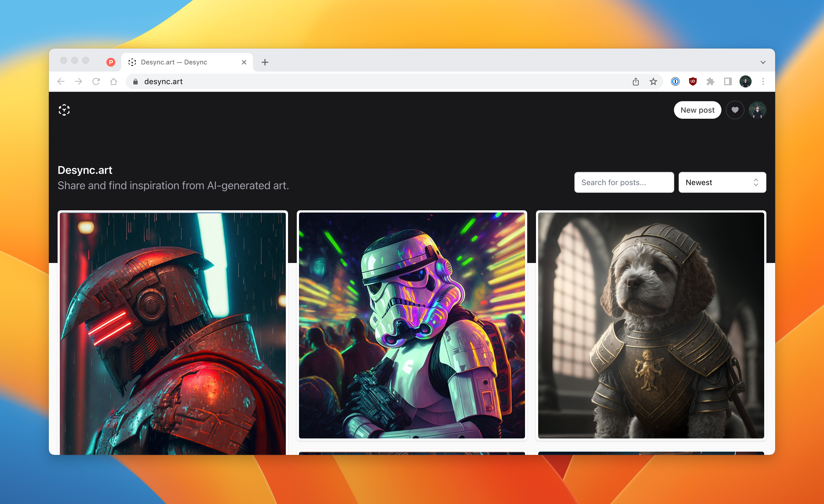Open the red armored helmet artwork
Viewport: 824px width, 504px height.
click(x=173, y=333)
